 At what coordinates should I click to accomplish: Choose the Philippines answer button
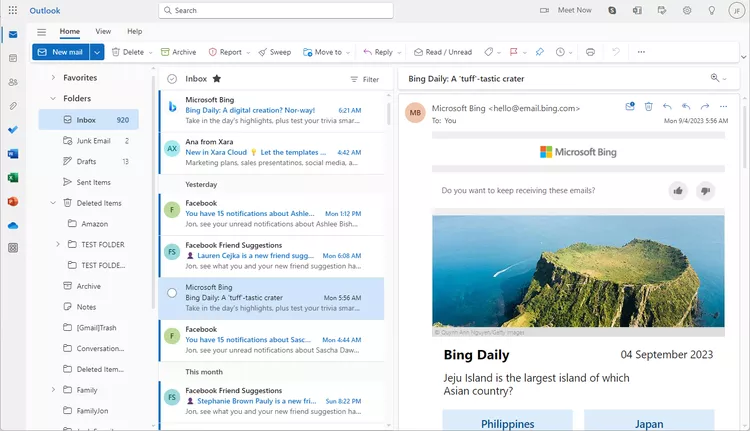507,420
